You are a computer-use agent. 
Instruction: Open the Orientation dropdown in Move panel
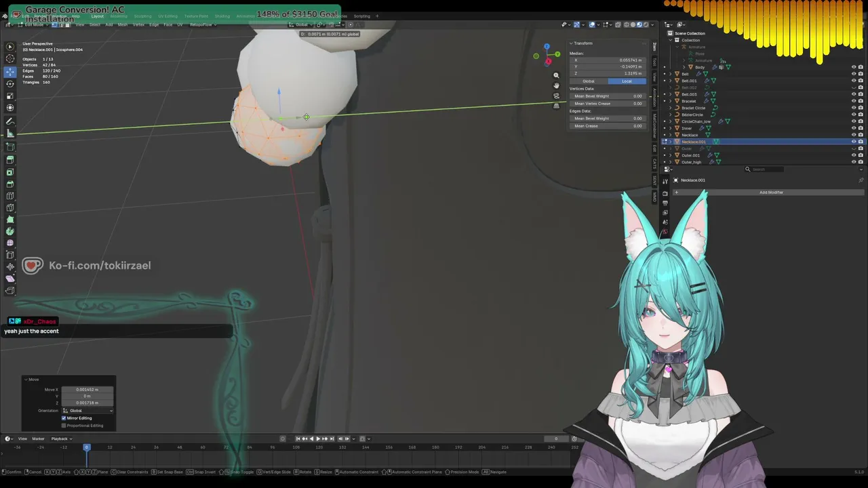pos(87,411)
